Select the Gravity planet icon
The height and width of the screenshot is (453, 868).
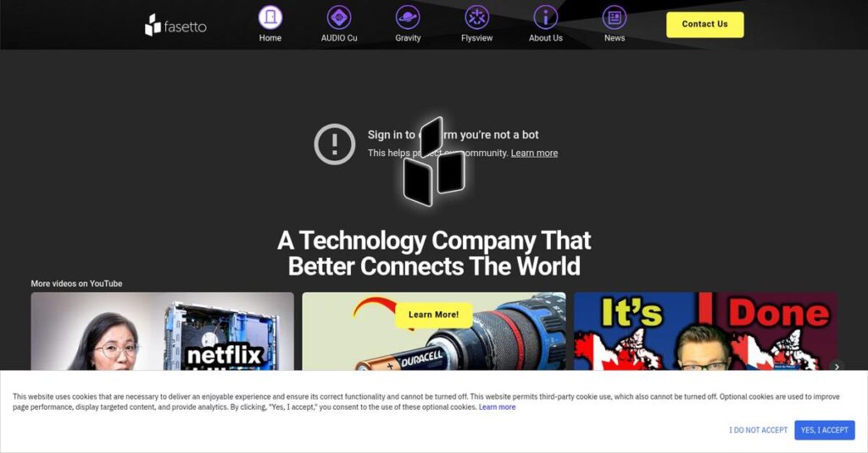[408, 17]
